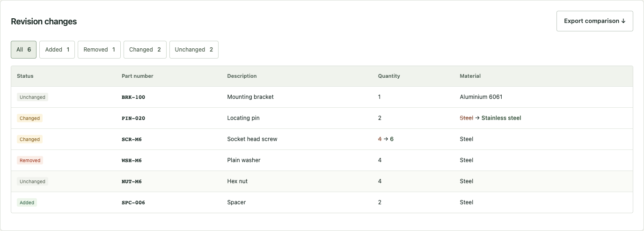Click the Steel → Stainless steel change
644x231 pixels.
(490, 118)
